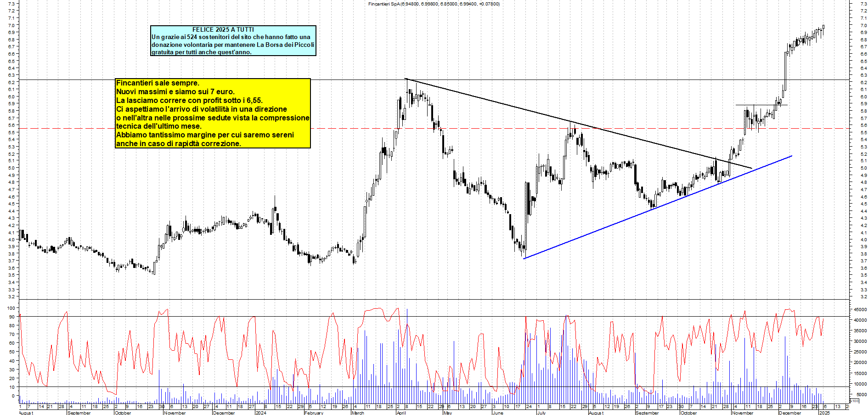868x415 pixels.
Task: Select 'Fincantieri sale sempre.' annotation line
Action: click(x=158, y=83)
